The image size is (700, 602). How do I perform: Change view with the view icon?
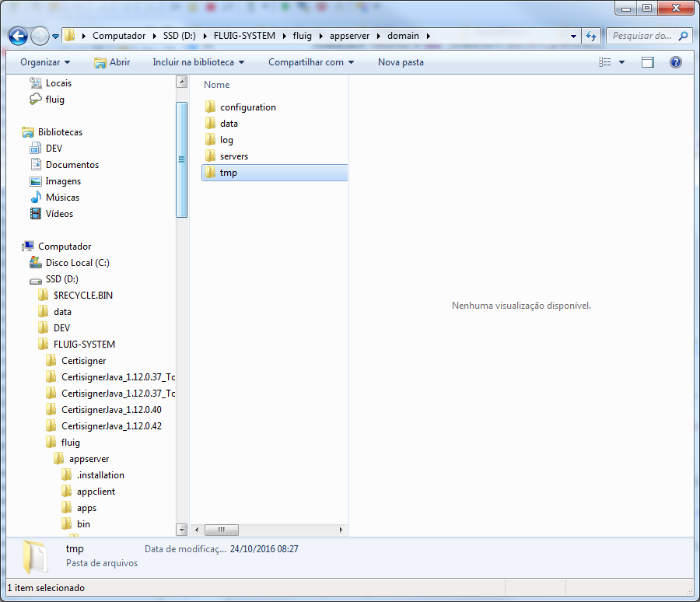[604, 62]
